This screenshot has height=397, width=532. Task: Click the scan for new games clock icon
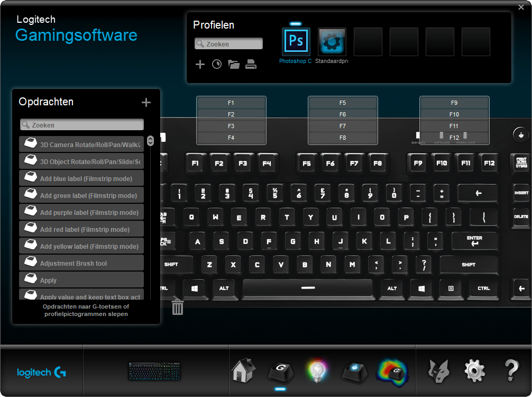[217, 64]
